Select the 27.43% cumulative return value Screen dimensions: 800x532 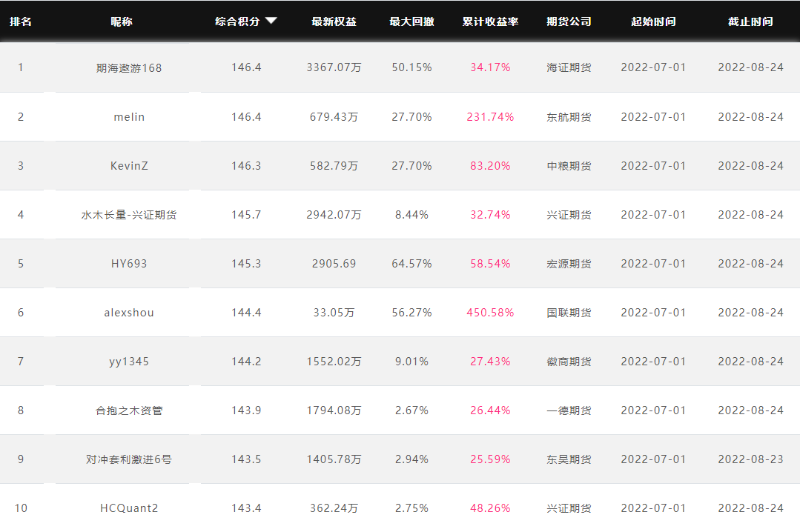point(490,362)
